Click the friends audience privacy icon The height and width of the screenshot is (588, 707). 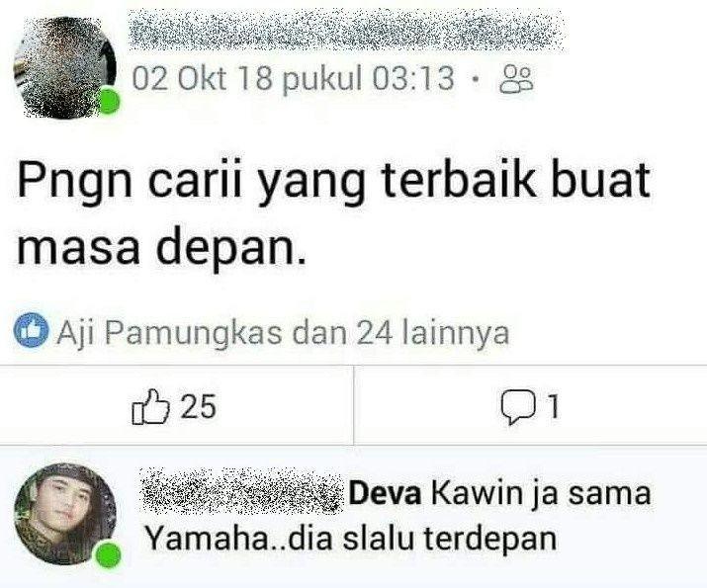point(516,80)
